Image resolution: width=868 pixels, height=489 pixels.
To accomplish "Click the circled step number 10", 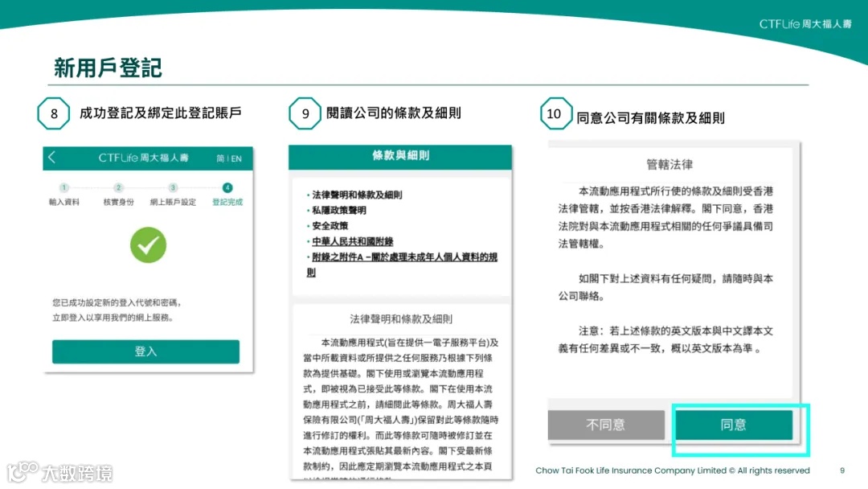I will [555, 113].
